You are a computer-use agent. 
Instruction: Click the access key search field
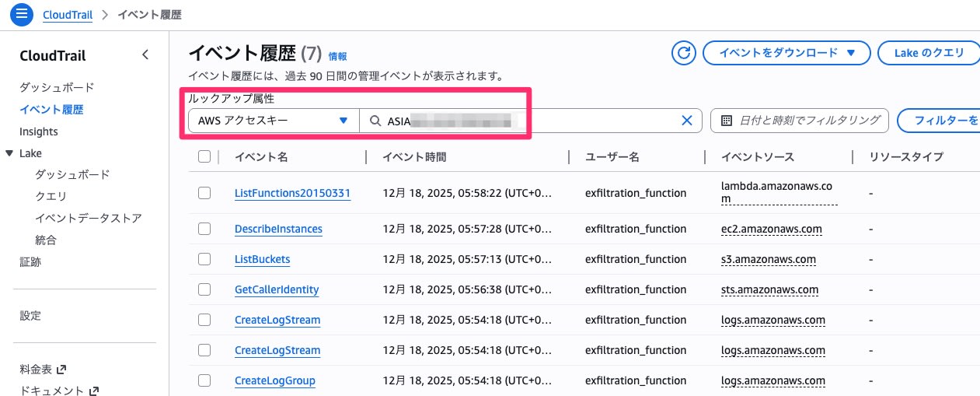[531, 121]
